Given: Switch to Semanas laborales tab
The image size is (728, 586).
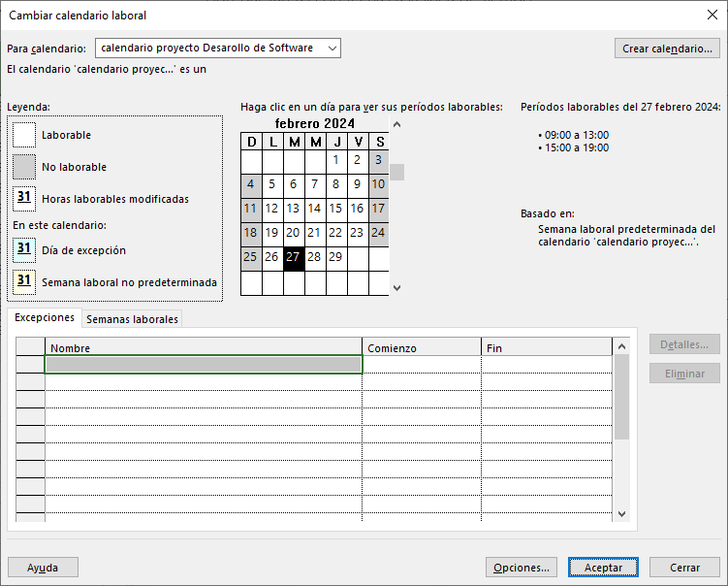Looking at the screenshot, I should tap(132, 319).
